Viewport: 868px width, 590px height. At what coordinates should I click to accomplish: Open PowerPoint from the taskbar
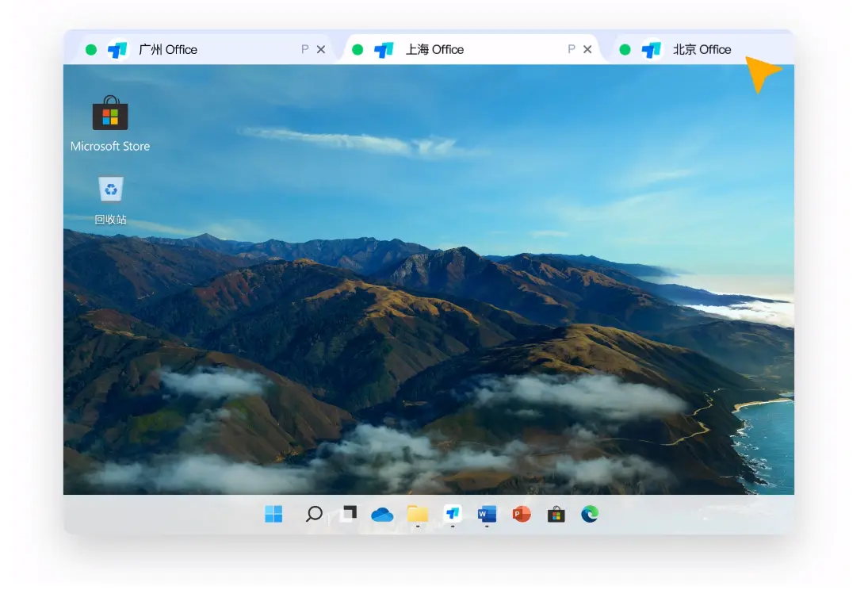pyautogui.click(x=522, y=514)
